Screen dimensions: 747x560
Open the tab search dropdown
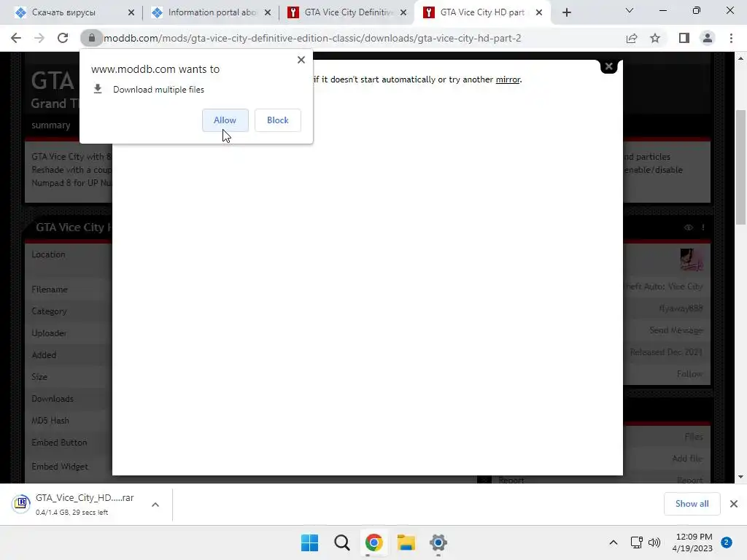click(630, 10)
